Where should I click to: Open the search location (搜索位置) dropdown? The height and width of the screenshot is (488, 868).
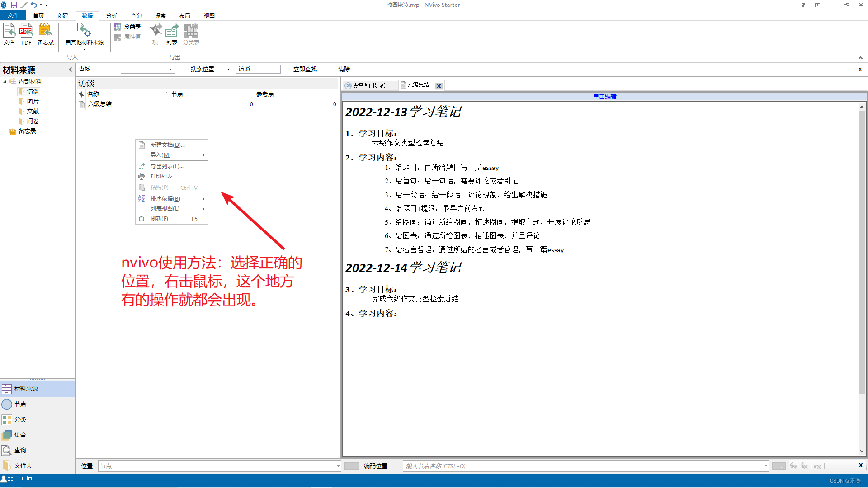[x=228, y=69]
